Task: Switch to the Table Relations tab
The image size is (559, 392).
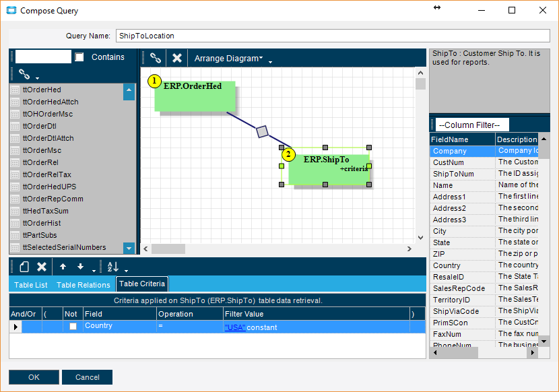Action: (83, 285)
